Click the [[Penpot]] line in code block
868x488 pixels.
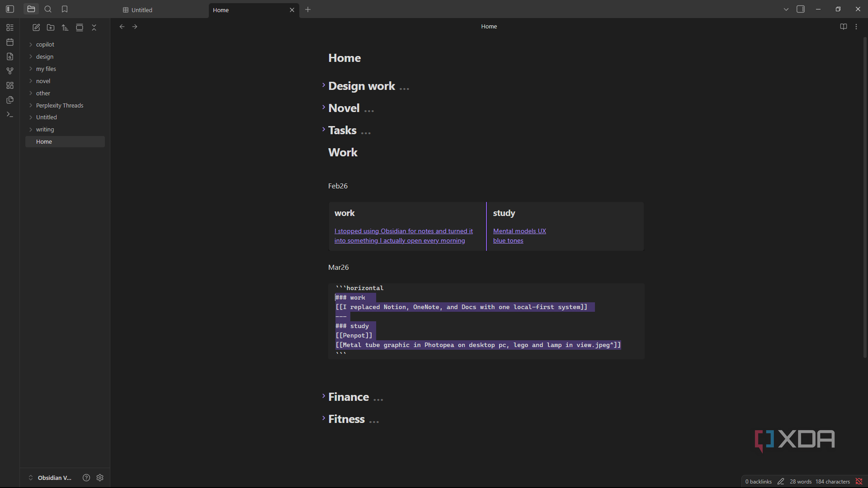(354, 335)
